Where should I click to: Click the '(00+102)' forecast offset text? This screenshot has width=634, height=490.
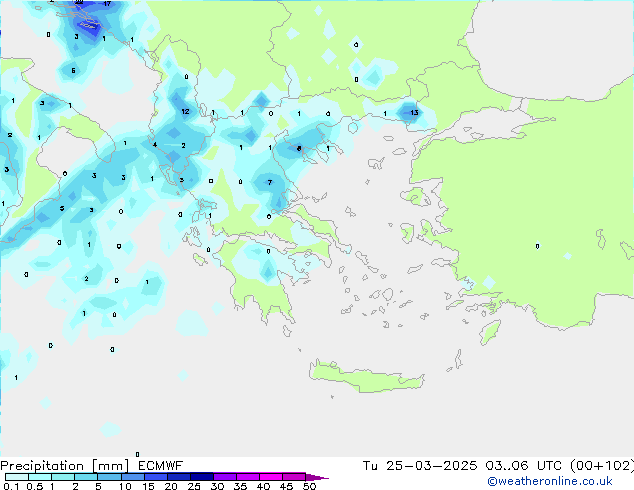pyautogui.click(x=602, y=466)
